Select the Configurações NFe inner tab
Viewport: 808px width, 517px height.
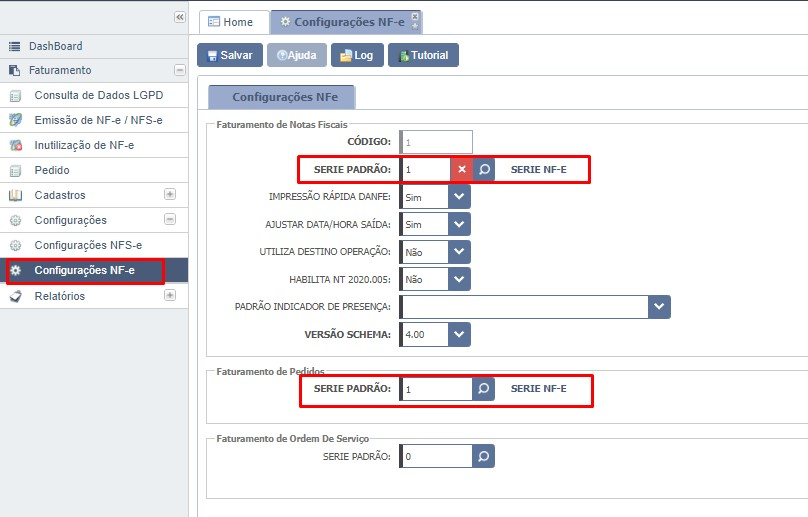(x=281, y=97)
